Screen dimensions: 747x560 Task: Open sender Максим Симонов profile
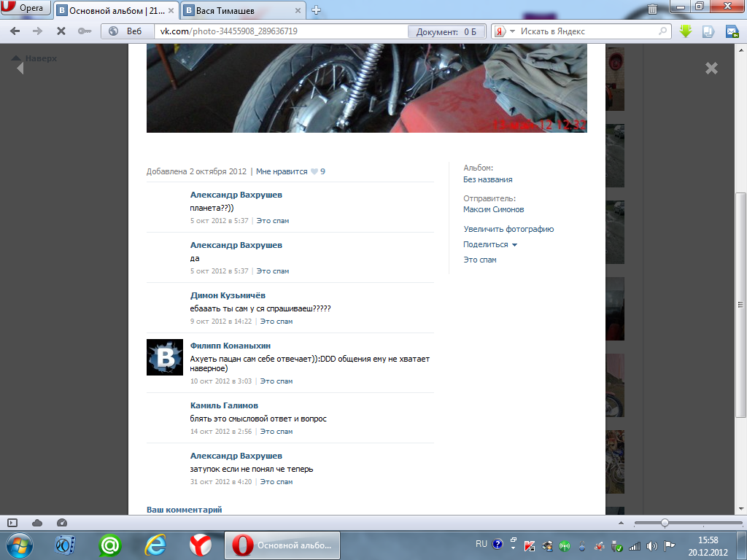(x=493, y=209)
